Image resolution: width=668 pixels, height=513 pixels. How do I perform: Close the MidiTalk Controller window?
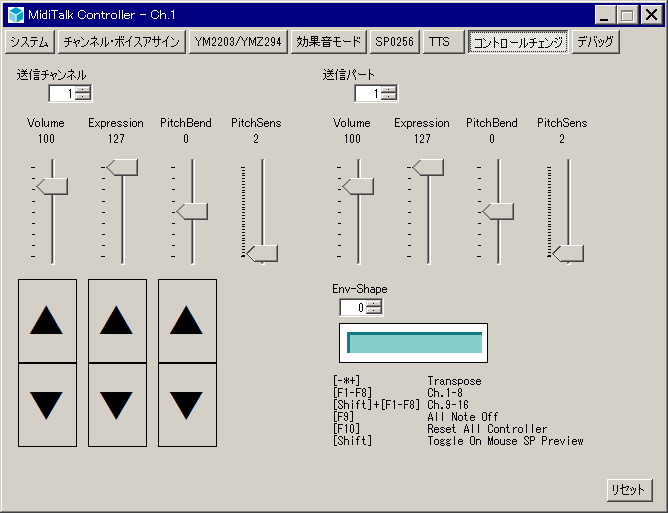[651, 15]
